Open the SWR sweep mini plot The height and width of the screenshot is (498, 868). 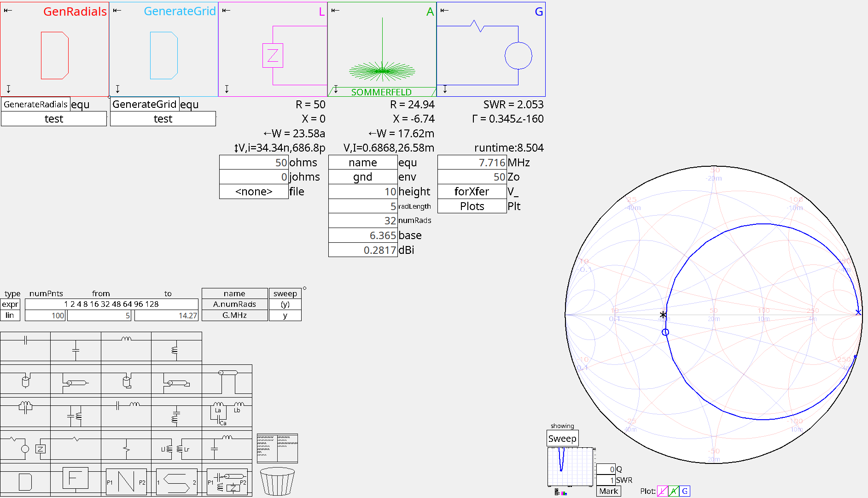point(570,467)
